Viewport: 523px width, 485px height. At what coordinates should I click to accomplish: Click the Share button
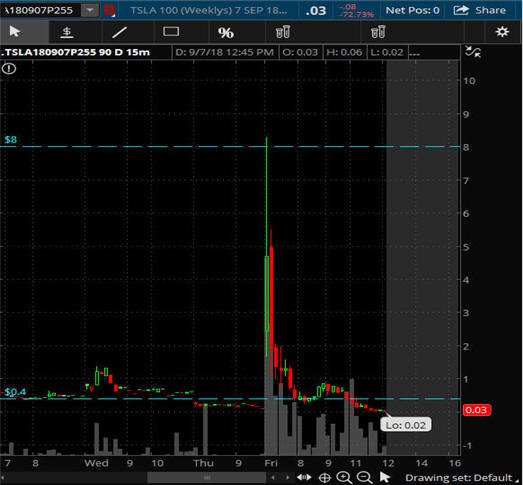click(480, 10)
